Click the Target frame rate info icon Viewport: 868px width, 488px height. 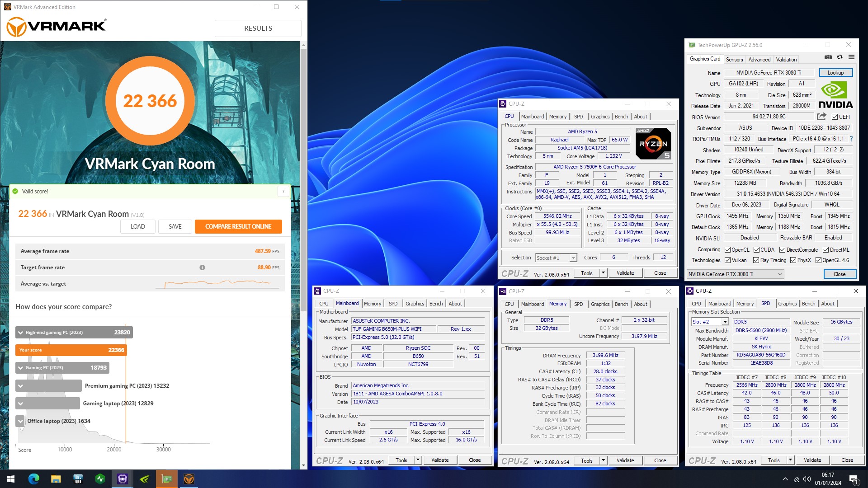point(202,267)
